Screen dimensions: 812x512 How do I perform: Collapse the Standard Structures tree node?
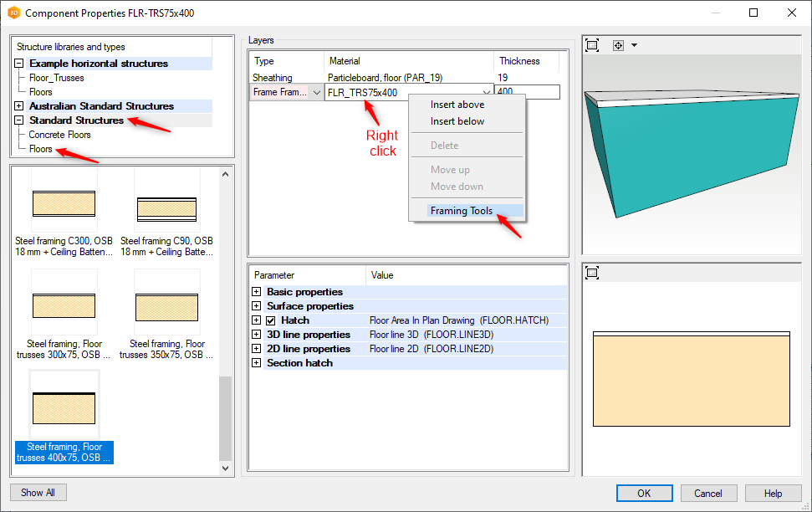click(19, 120)
